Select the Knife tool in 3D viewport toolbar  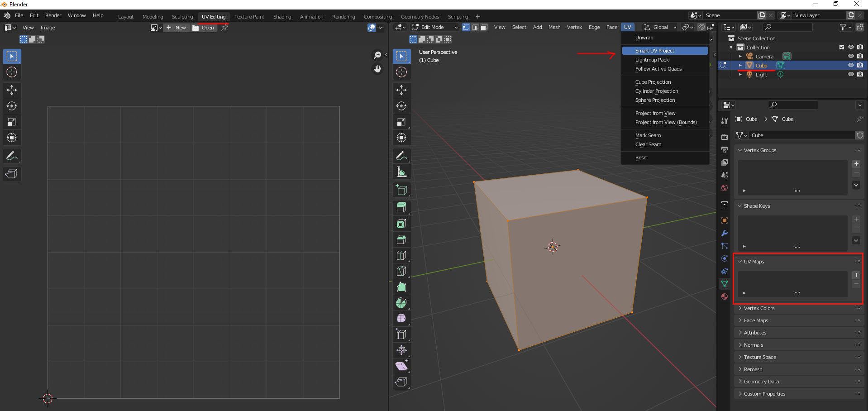[401, 271]
